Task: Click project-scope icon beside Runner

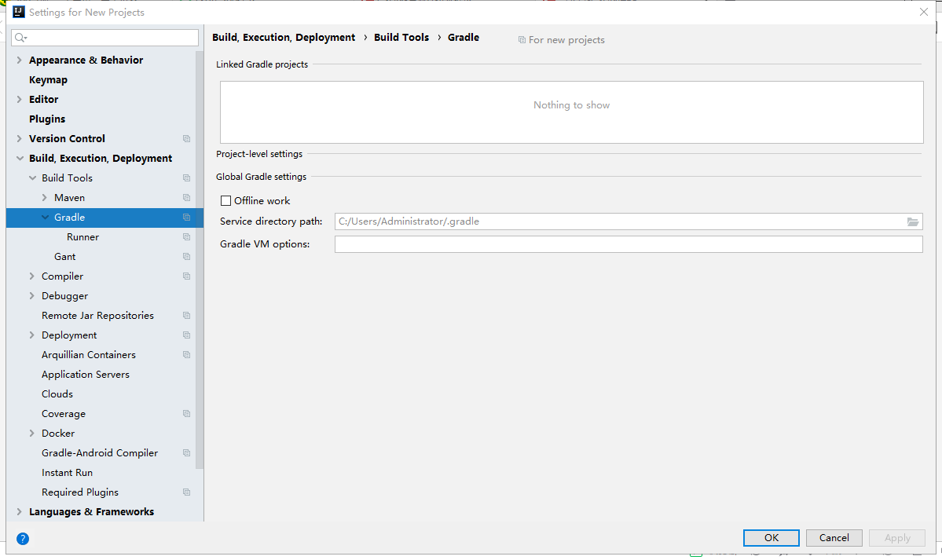Action: pyautogui.click(x=187, y=237)
